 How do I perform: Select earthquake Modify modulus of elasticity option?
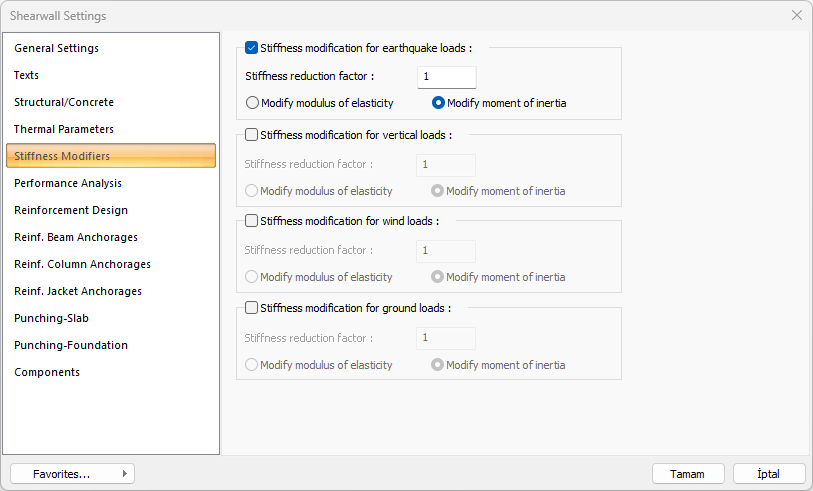pyautogui.click(x=253, y=103)
